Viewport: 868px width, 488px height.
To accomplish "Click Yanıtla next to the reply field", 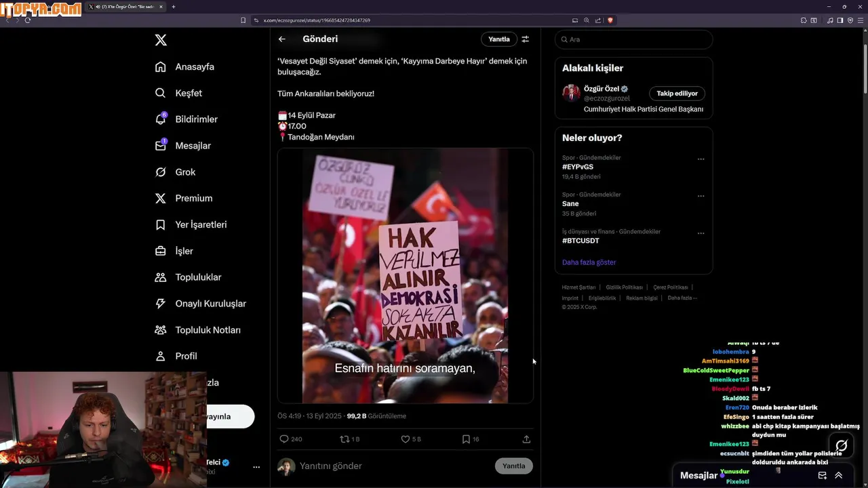I will 514,466.
